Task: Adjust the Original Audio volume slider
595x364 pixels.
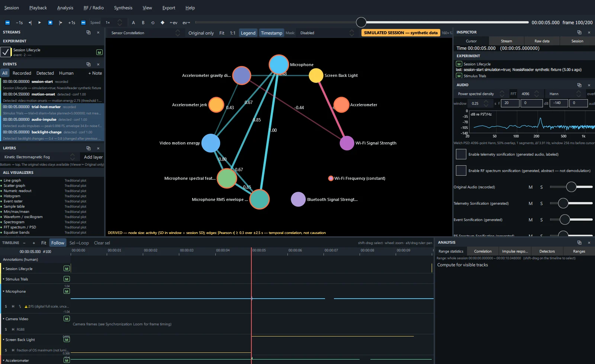Action: (571, 187)
